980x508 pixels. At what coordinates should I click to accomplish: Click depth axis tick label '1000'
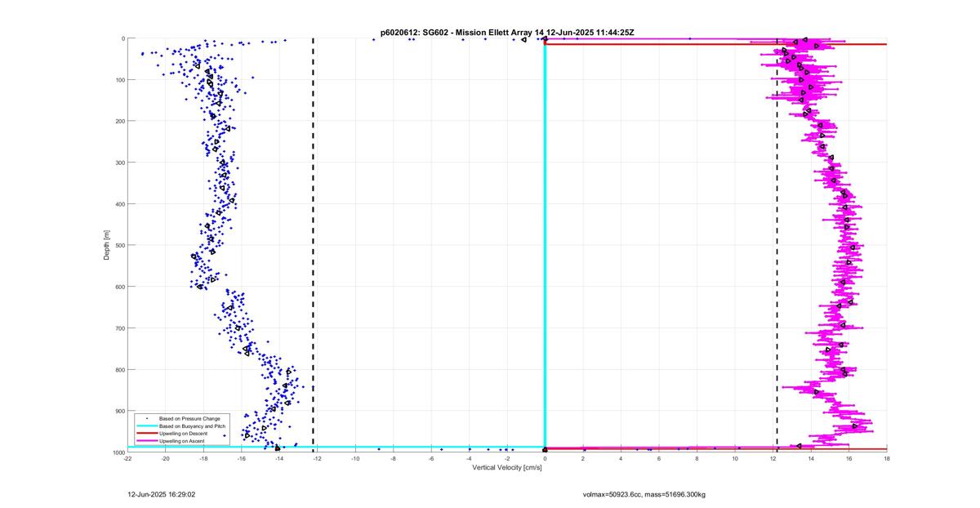point(118,452)
